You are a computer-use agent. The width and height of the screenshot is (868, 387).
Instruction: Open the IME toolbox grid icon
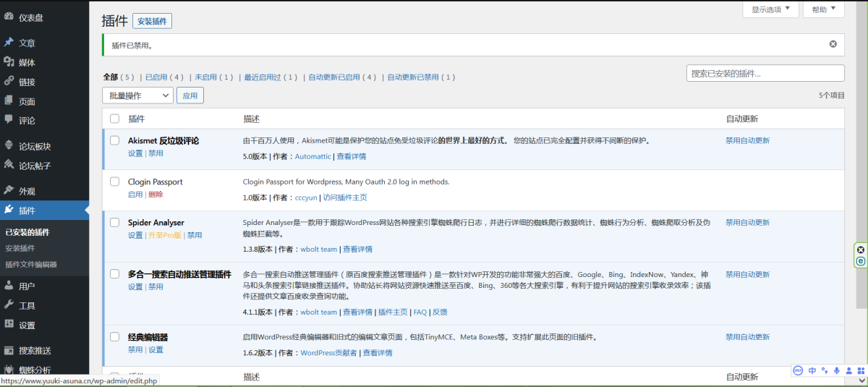coord(861,370)
